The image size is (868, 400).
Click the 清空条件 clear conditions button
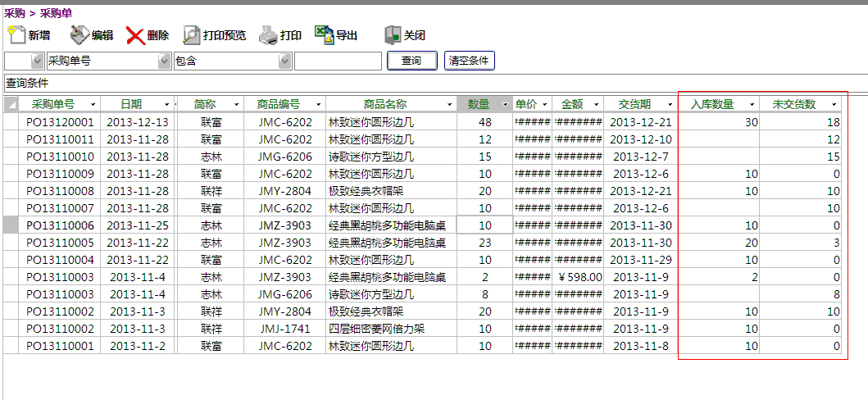tap(469, 61)
